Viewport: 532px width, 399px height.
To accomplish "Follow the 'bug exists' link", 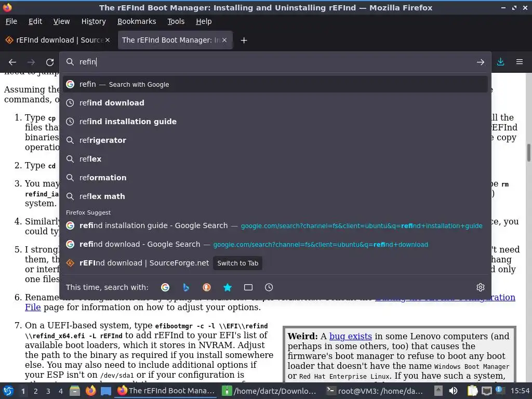I will [x=351, y=336].
